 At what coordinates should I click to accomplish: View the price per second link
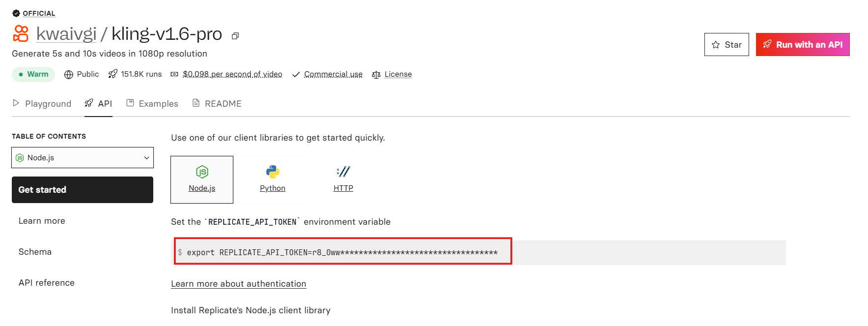tap(232, 74)
